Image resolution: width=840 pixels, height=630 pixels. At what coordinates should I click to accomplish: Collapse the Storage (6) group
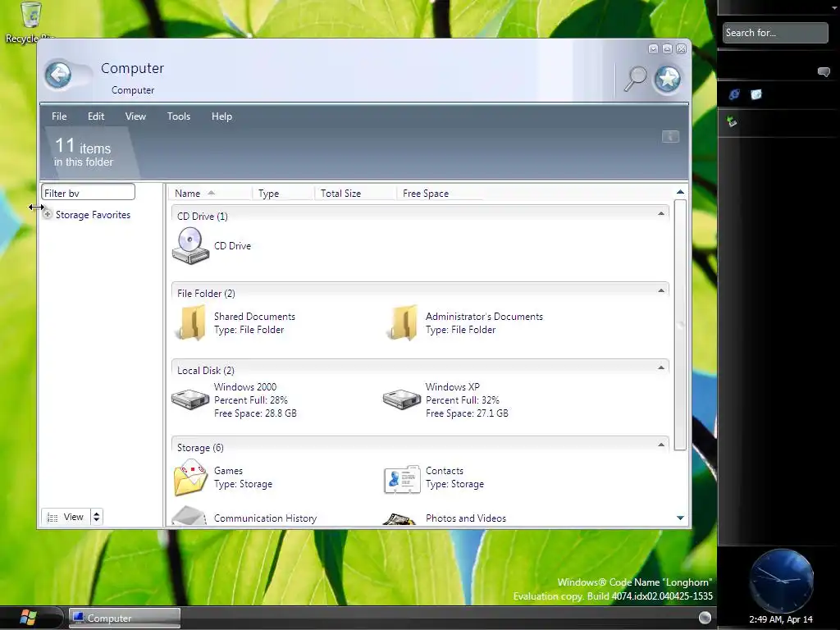pyautogui.click(x=661, y=445)
